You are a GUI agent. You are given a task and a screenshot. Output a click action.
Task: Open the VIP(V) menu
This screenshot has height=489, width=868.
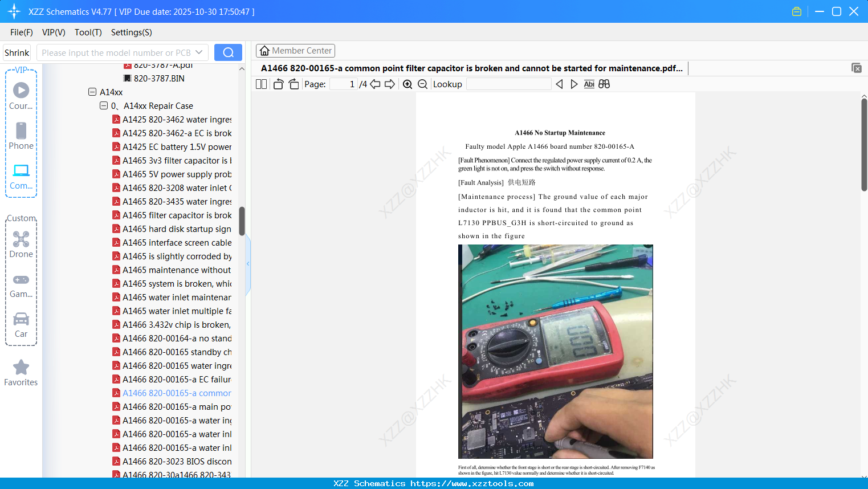pos(54,32)
